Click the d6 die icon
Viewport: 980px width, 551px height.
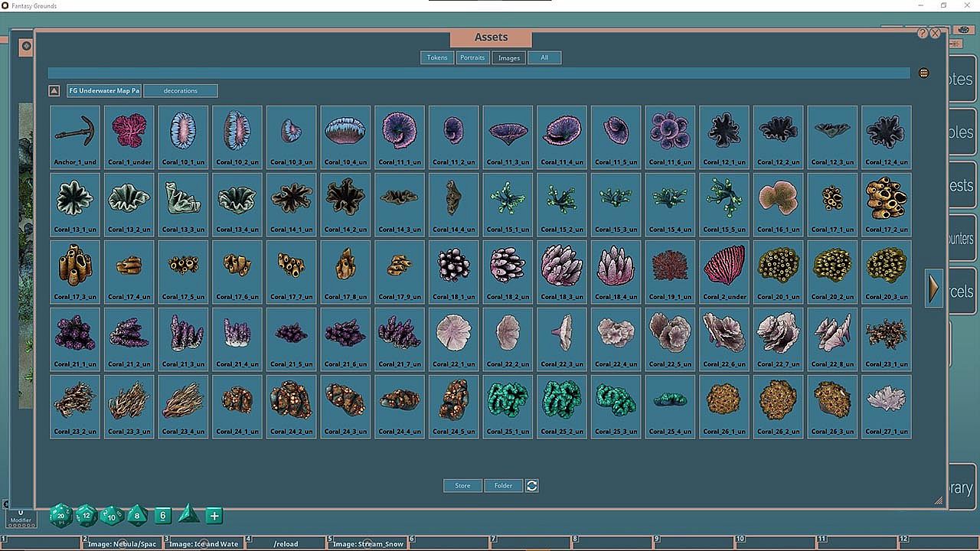(x=162, y=516)
